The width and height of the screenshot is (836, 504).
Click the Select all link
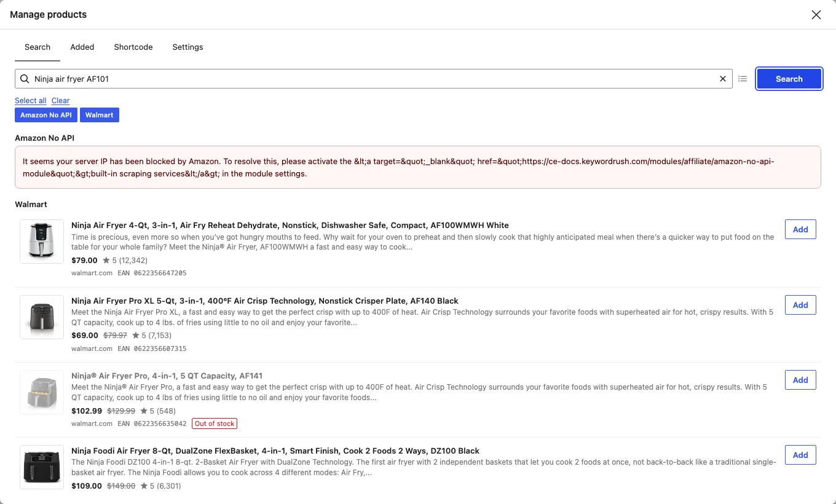(x=31, y=101)
